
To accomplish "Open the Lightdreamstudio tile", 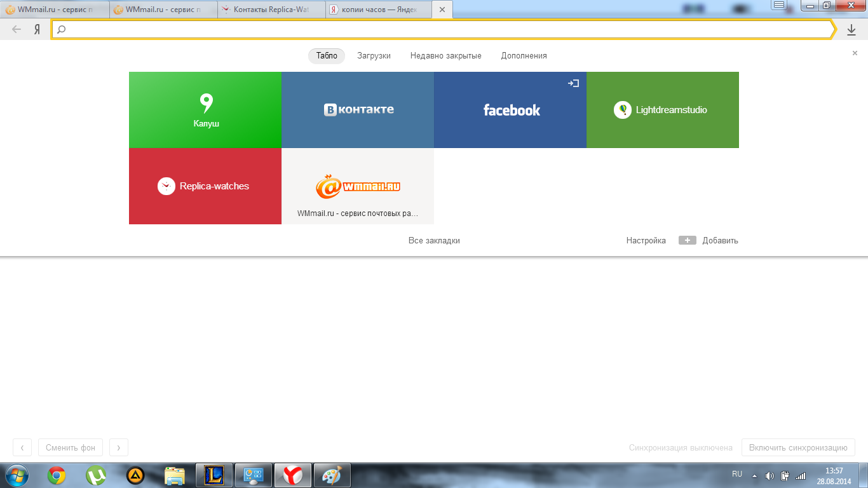I will [663, 110].
